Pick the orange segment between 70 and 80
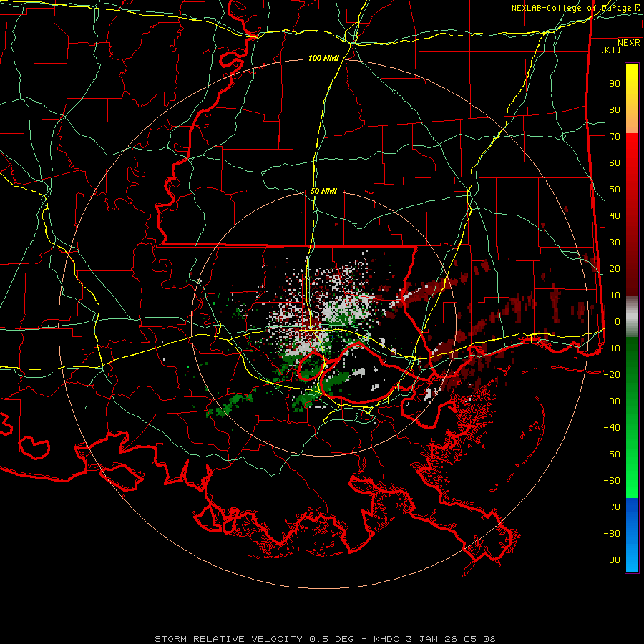This screenshot has width=644, height=644. click(x=632, y=122)
